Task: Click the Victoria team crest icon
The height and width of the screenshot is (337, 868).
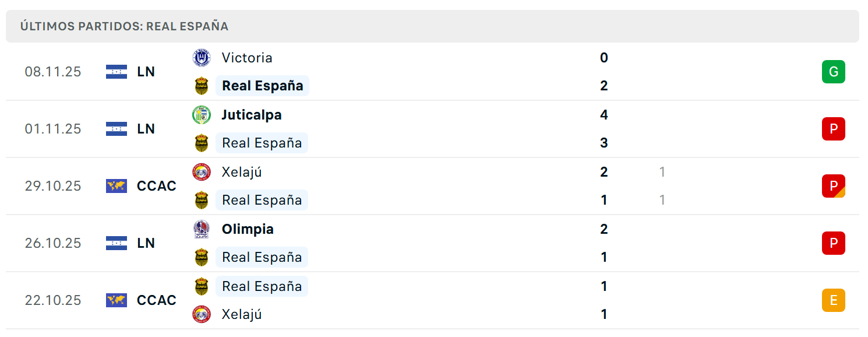Action: click(202, 58)
